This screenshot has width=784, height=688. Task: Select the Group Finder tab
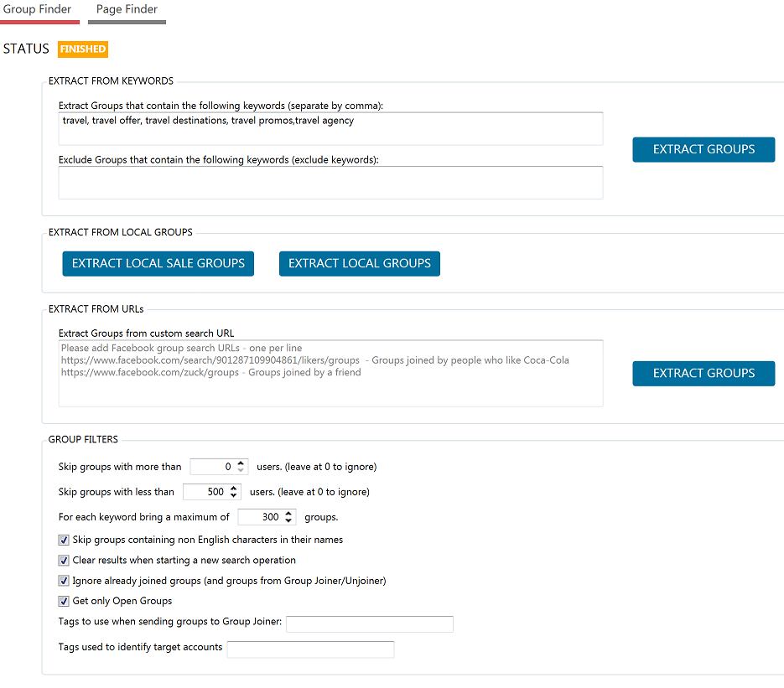click(37, 9)
